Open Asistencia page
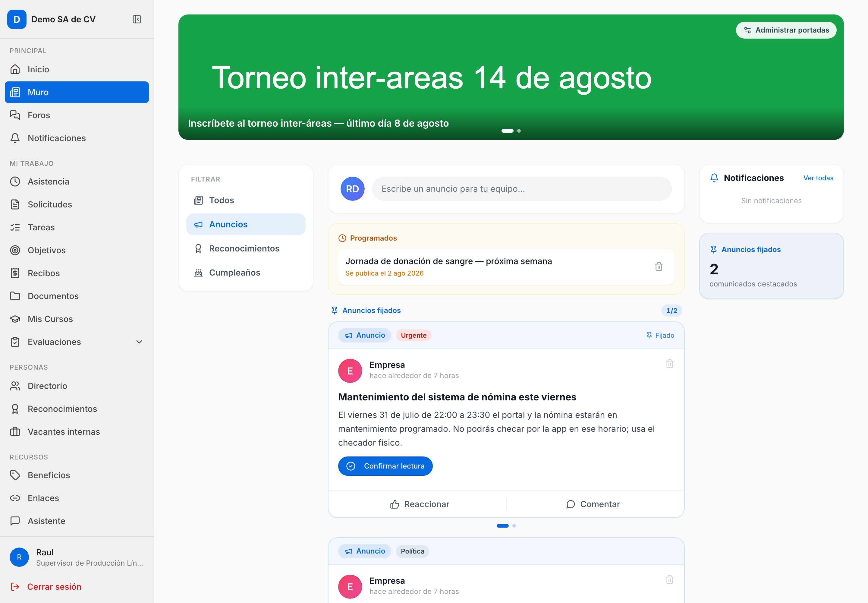The image size is (868, 603). pos(77,182)
